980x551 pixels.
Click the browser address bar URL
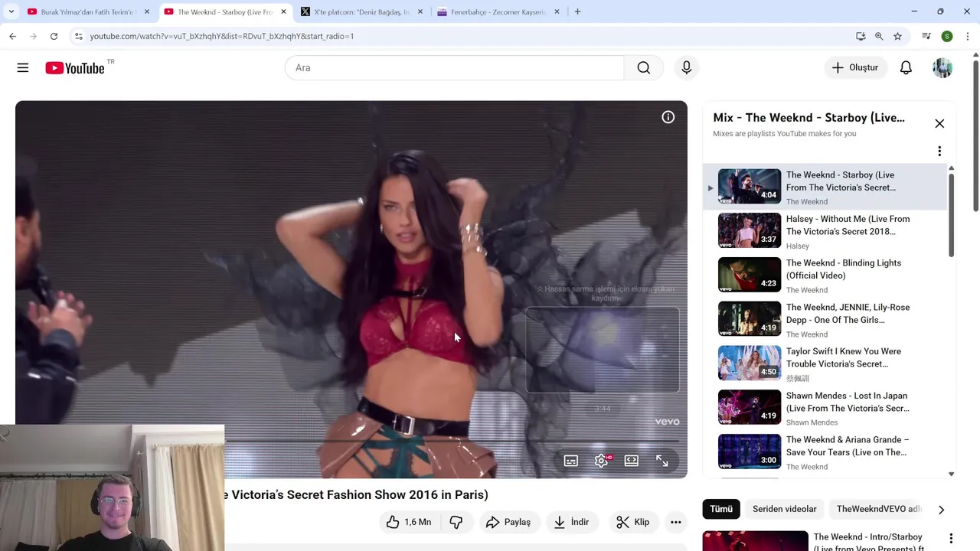point(222,36)
